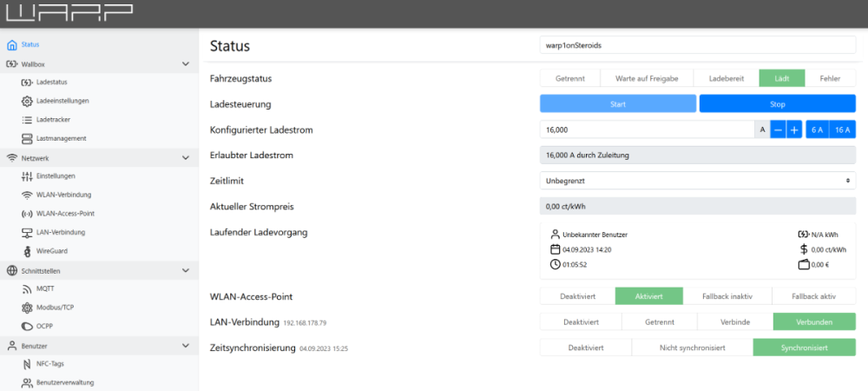Collapse the Wallbox sidebar section

(185, 64)
